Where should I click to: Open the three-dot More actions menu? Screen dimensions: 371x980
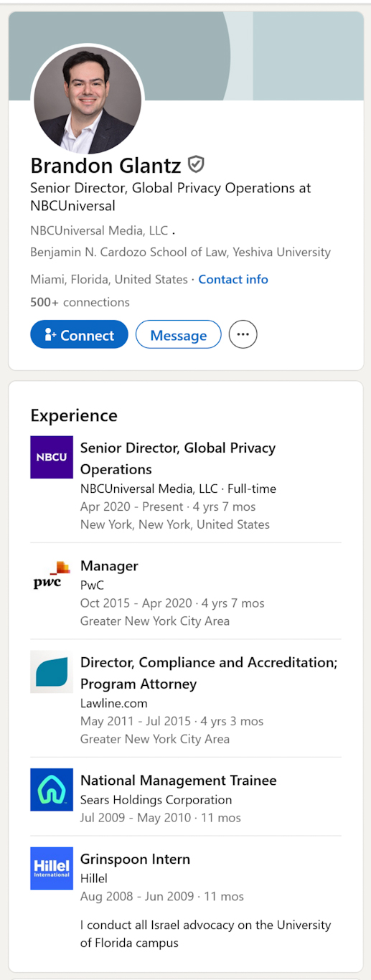243,334
